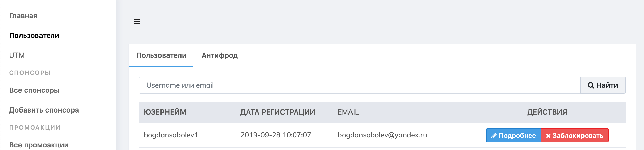Click the Дата регистрации column header

(277, 112)
